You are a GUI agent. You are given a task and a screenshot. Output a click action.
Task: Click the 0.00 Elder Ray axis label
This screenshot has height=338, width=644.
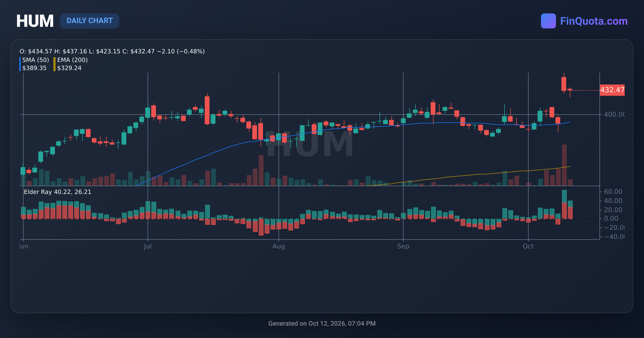point(611,219)
